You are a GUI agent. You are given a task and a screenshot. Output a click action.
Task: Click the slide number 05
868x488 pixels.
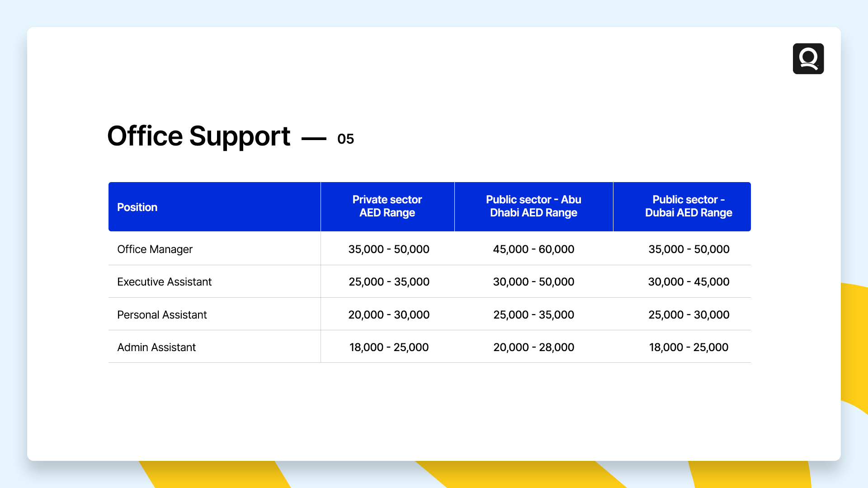[345, 139]
